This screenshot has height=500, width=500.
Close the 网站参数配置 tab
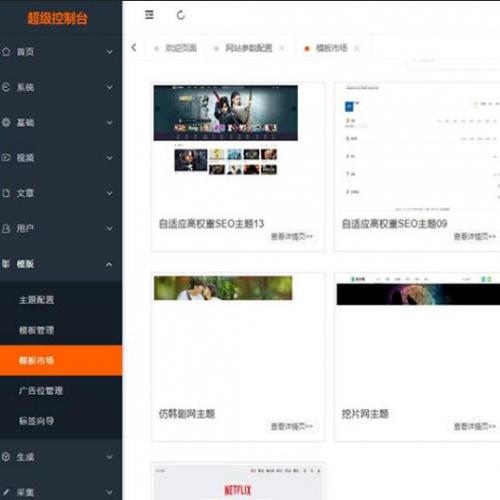click(282, 48)
